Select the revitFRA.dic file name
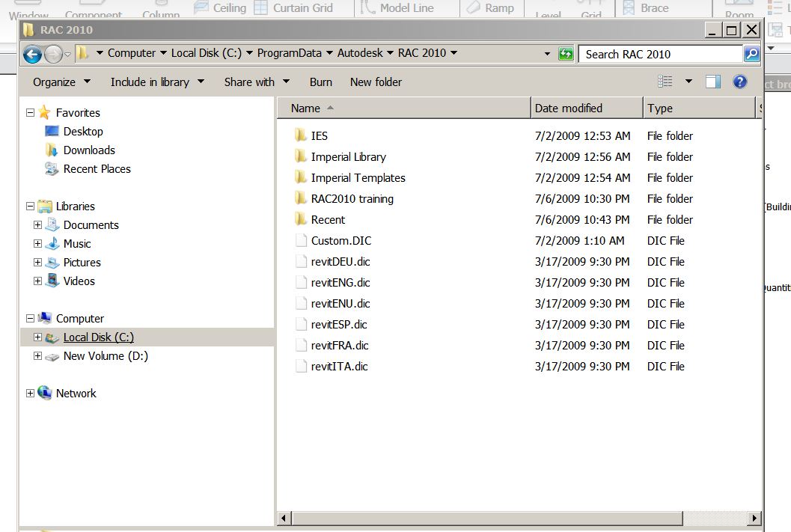791x532 pixels. 340,346
